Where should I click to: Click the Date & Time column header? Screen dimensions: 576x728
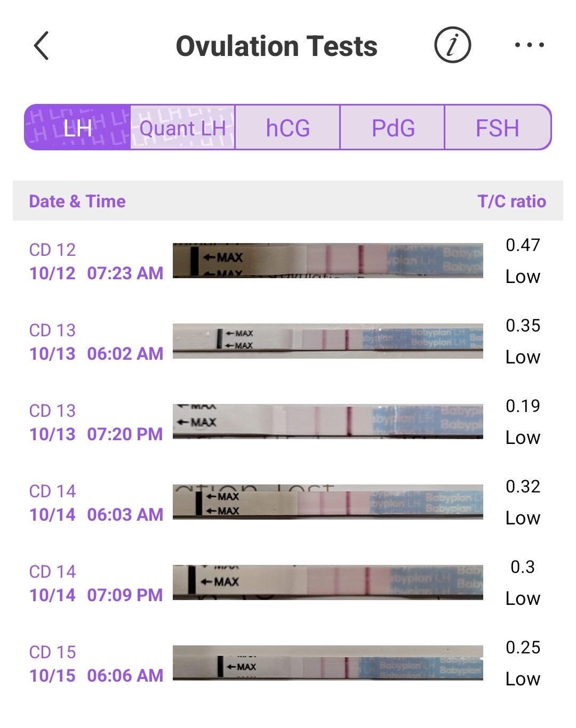tap(77, 201)
